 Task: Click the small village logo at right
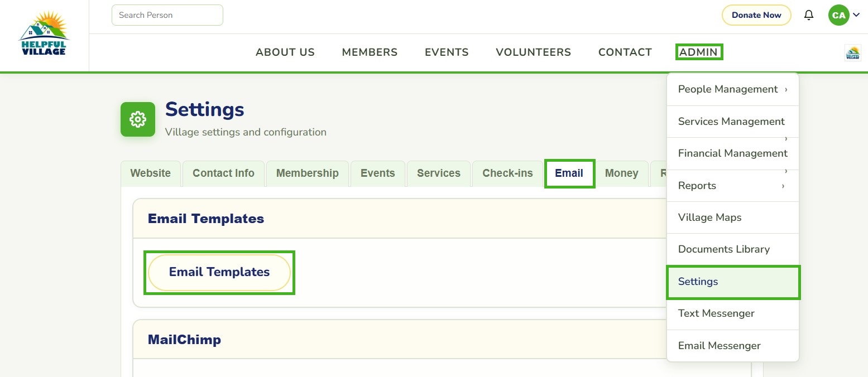[852, 52]
